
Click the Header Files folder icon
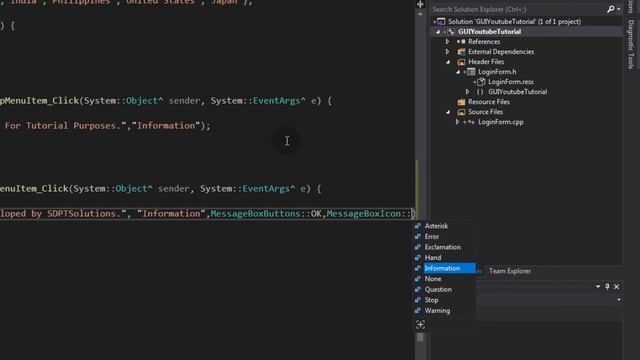461,62
